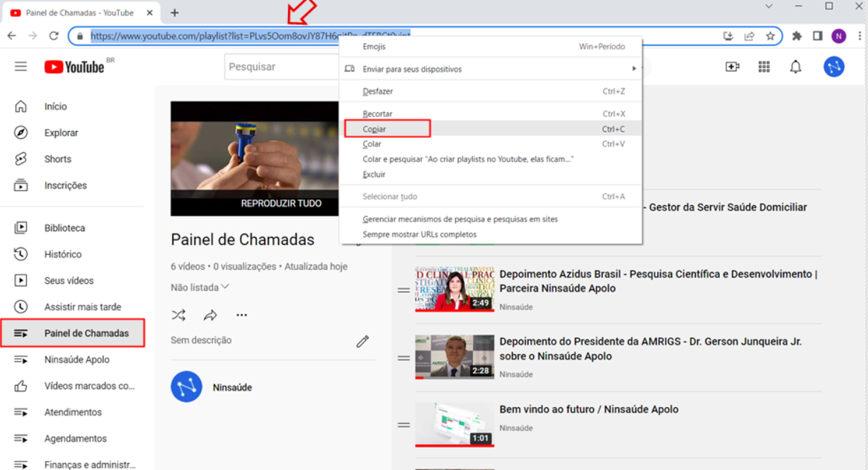This screenshot has width=868, height=470.
Task: Choose Copiar in the context menu
Action: click(491, 129)
